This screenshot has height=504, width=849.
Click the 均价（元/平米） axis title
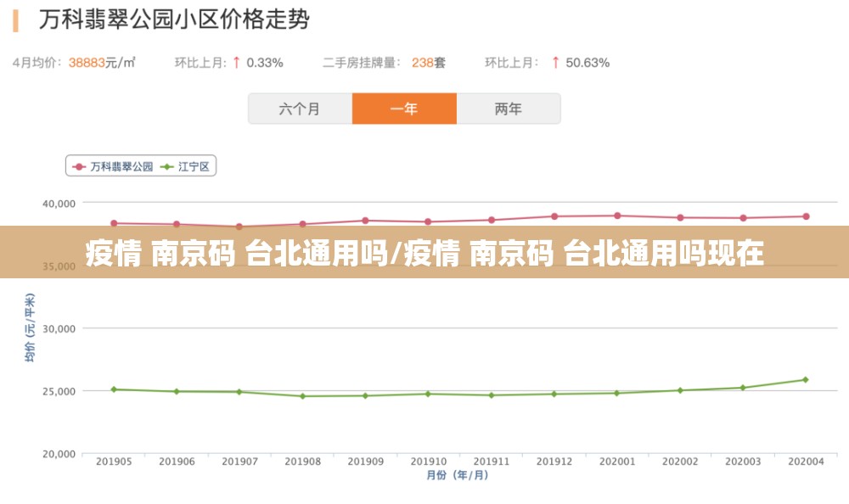30,328
